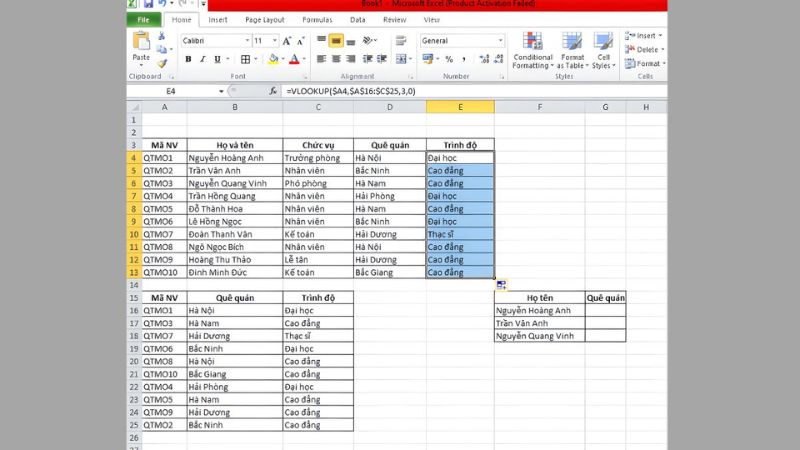Screen dimensions: 800x450
Task: Expand the Name Box dropdown arrow
Action: (x=221, y=91)
